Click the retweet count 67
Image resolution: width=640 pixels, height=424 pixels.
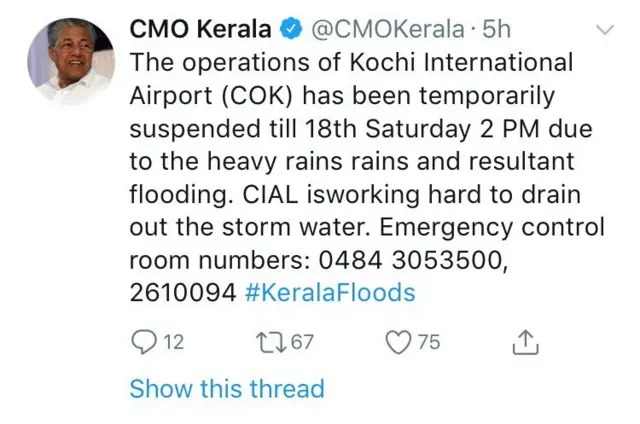(302, 343)
